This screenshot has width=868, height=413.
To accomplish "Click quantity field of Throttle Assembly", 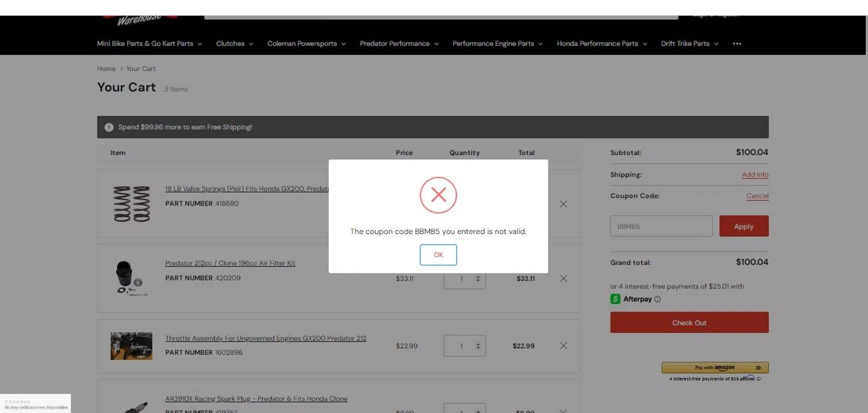I will tap(465, 346).
